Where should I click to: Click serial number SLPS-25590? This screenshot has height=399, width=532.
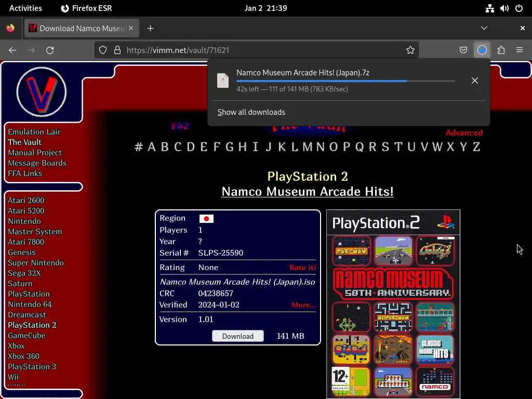pyautogui.click(x=220, y=253)
